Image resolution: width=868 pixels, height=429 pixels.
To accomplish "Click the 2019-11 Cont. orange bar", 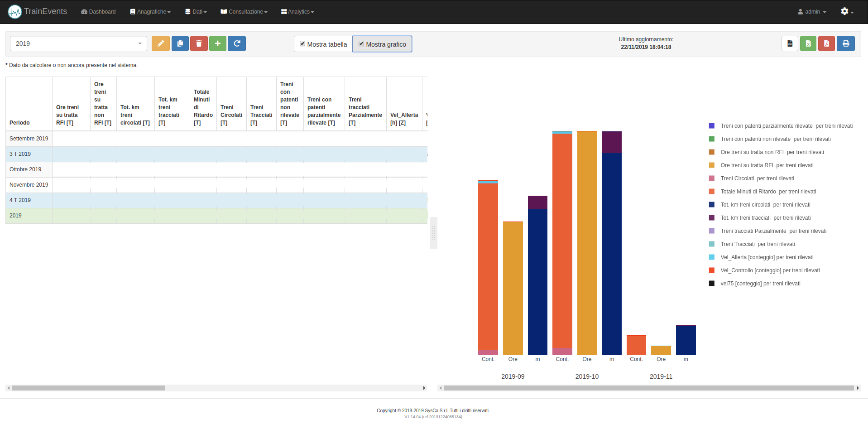I will (636, 345).
